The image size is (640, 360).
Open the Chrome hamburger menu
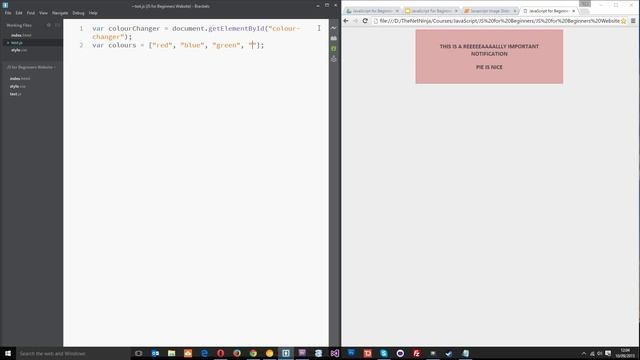point(633,21)
